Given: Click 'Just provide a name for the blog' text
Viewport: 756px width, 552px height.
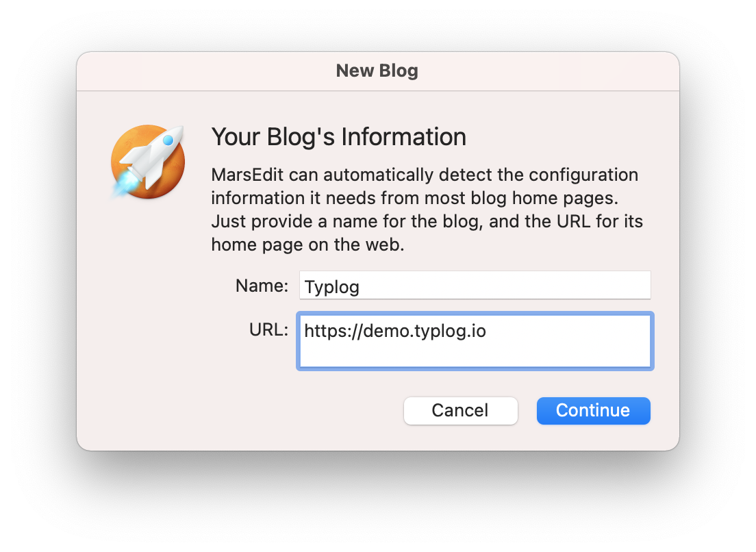Looking at the screenshot, I should [x=347, y=222].
